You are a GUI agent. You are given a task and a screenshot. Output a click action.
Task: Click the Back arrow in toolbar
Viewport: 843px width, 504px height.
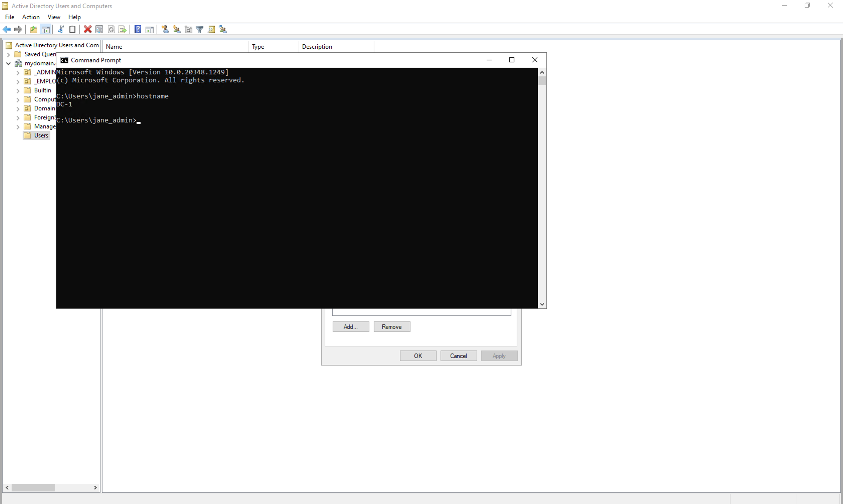[7, 30]
